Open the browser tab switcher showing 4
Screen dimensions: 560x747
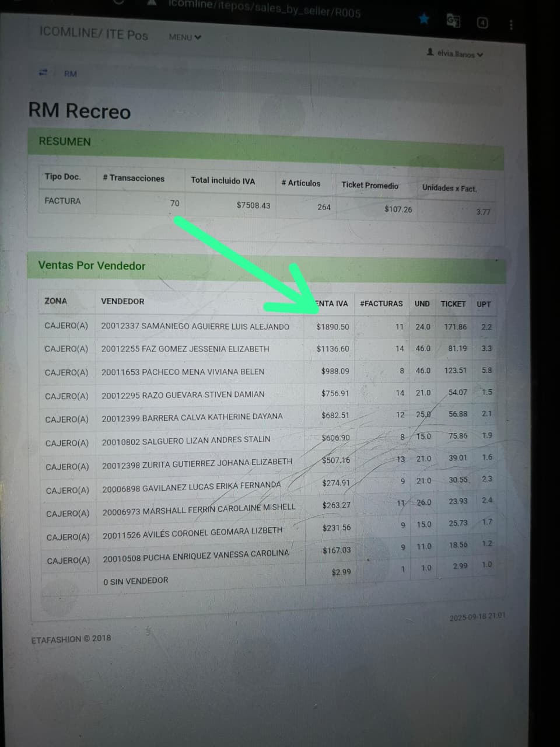pyautogui.click(x=483, y=23)
